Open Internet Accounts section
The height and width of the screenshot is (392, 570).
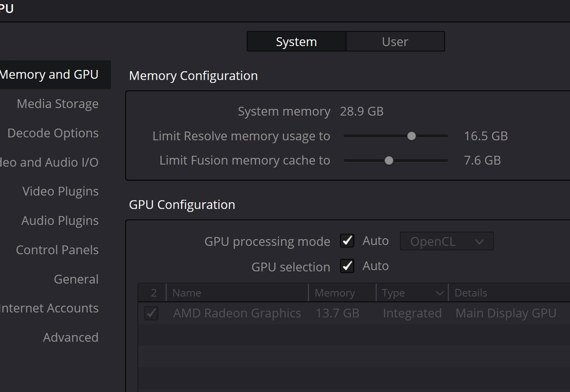(49, 308)
